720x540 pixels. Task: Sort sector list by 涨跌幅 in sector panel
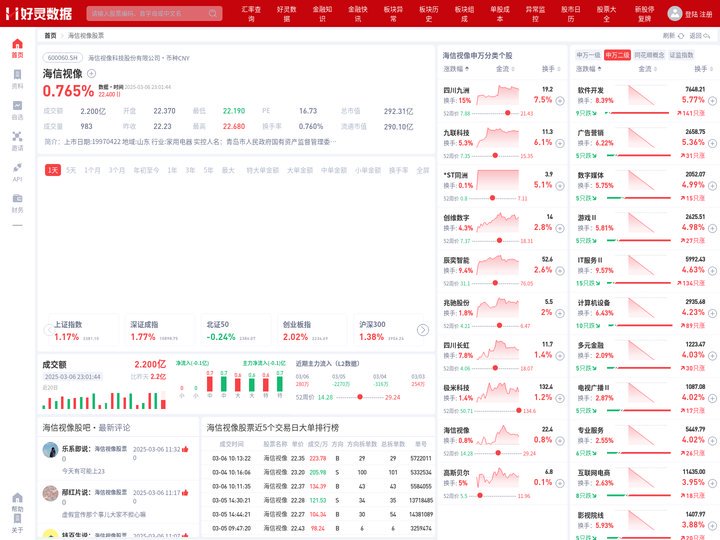(x=589, y=69)
